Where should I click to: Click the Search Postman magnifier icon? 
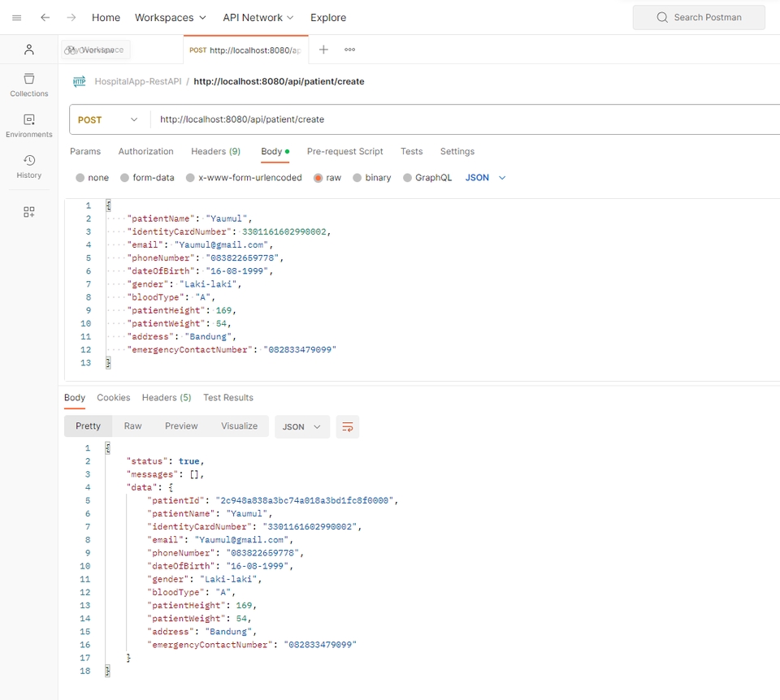[662, 17]
